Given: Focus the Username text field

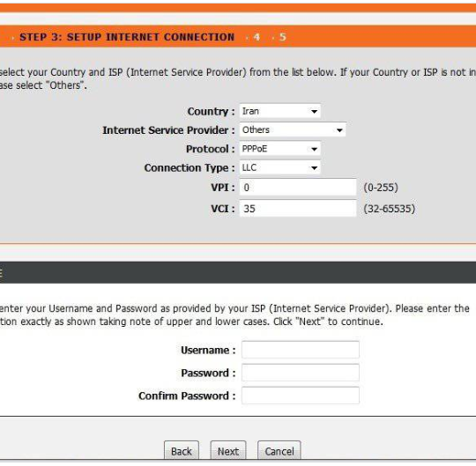Looking at the screenshot, I should click(x=301, y=350).
